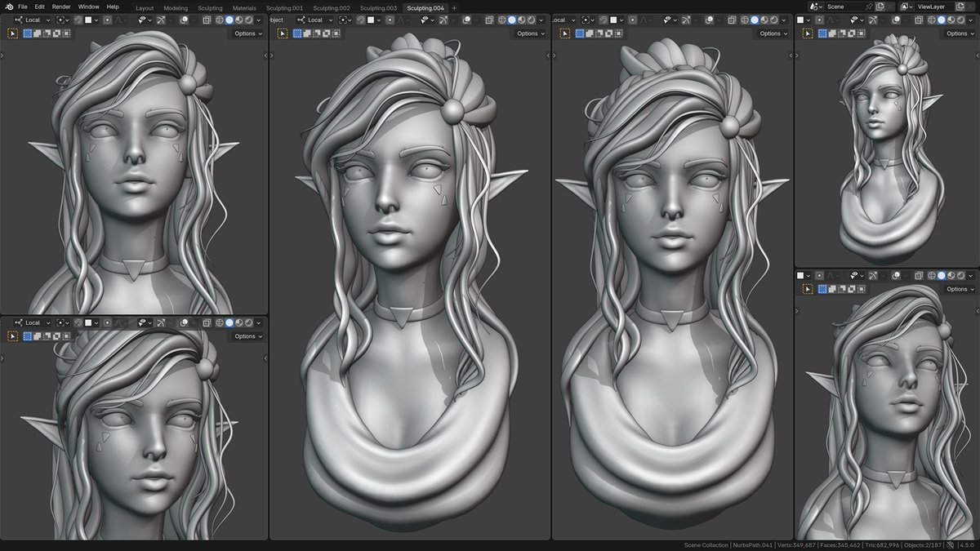Open pivot point dropdown in top-left viewport

click(62, 20)
